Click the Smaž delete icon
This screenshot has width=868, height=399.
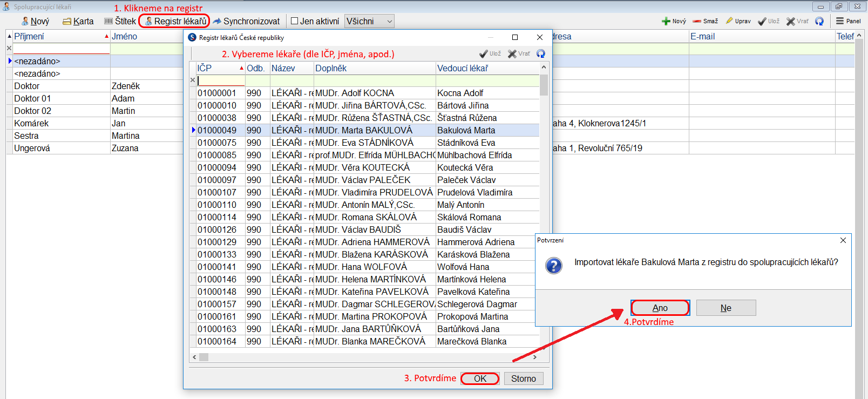[x=697, y=21]
